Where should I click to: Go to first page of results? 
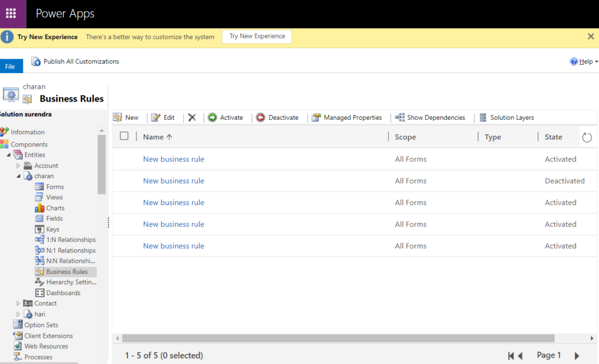click(x=511, y=356)
